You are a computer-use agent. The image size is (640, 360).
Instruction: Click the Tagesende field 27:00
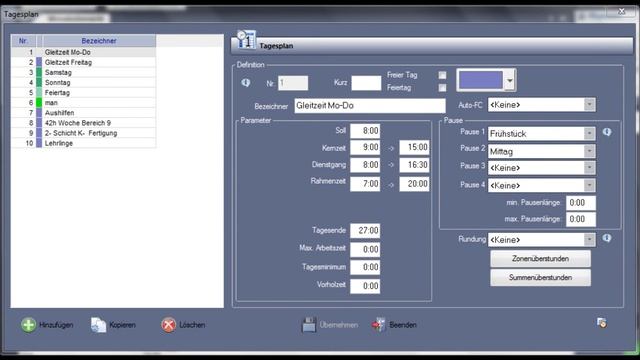point(365,231)
